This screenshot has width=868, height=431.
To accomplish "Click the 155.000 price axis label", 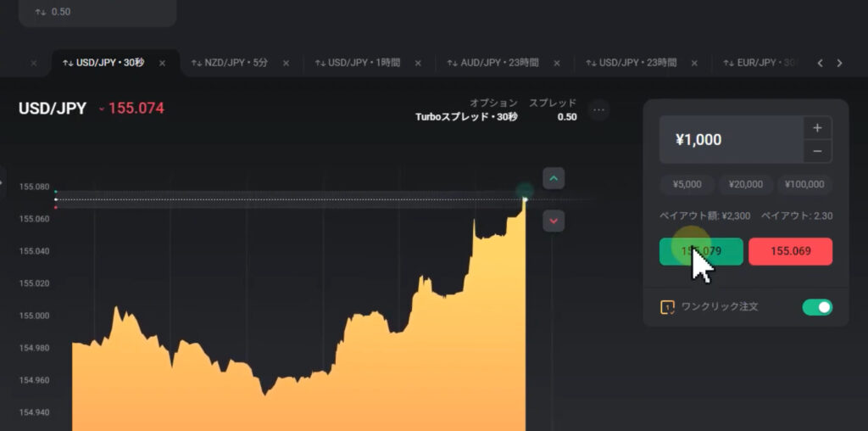I will click(34, 316).
